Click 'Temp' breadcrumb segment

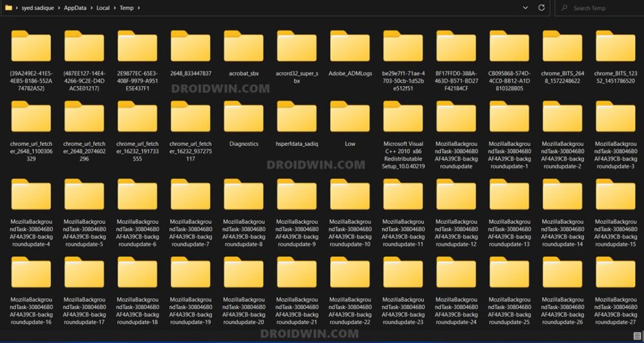click(126, 8)
